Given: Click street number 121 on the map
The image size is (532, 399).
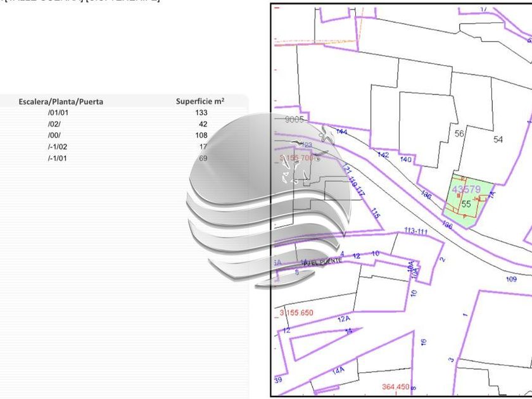Looking at the screenshot, I should (x=346, y=168).
